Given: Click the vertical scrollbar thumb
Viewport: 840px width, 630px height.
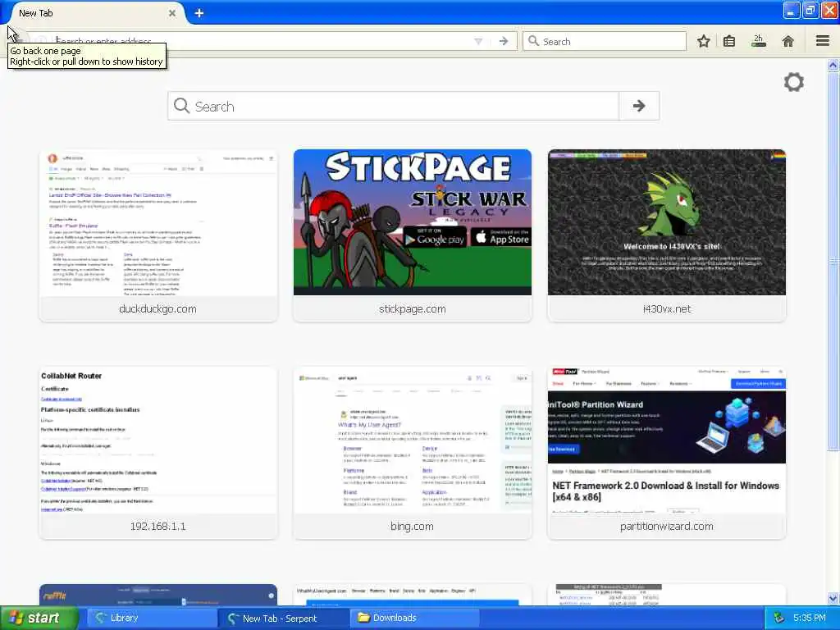Looking at the screenshot, I should [833, 262].
